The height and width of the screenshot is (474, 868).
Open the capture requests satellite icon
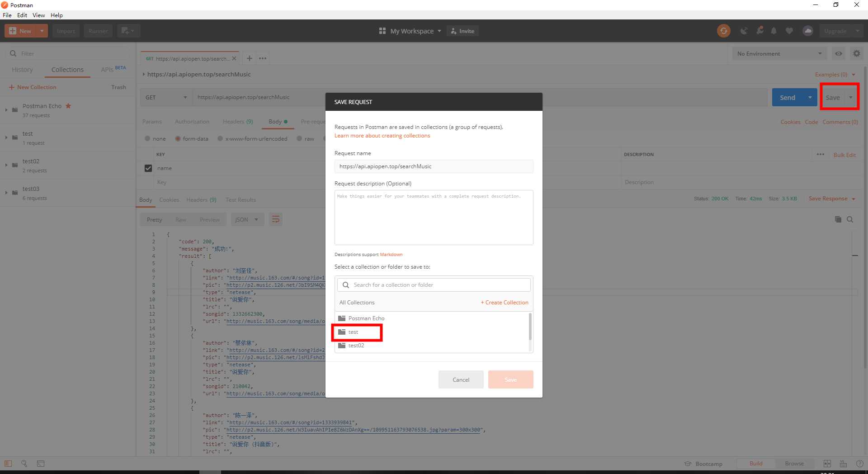(x=744, y=31)
